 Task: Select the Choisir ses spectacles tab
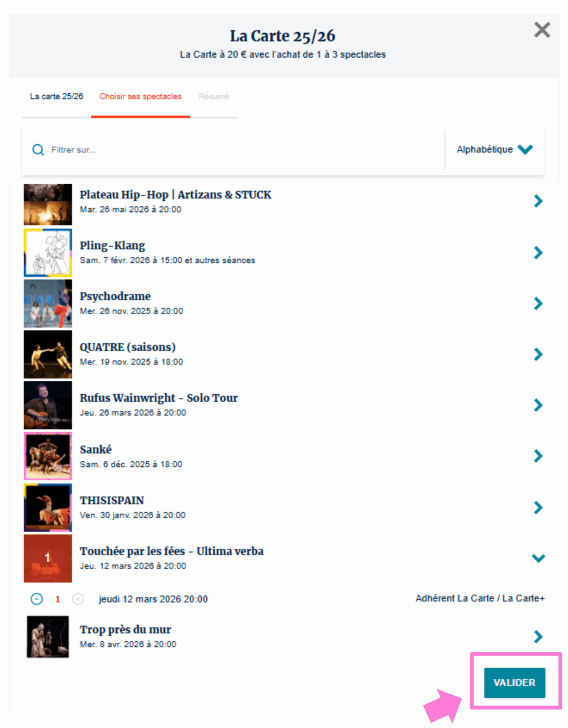pos(140,96)
